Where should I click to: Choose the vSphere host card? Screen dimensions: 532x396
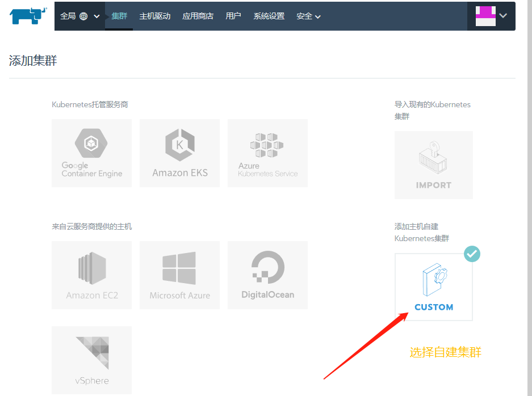91,360
